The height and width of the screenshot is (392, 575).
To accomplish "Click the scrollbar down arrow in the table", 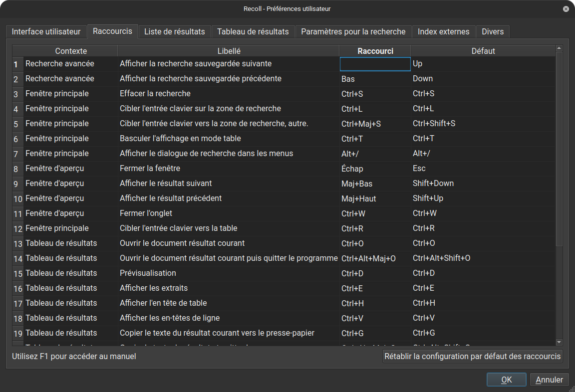I will click(559, 342).
